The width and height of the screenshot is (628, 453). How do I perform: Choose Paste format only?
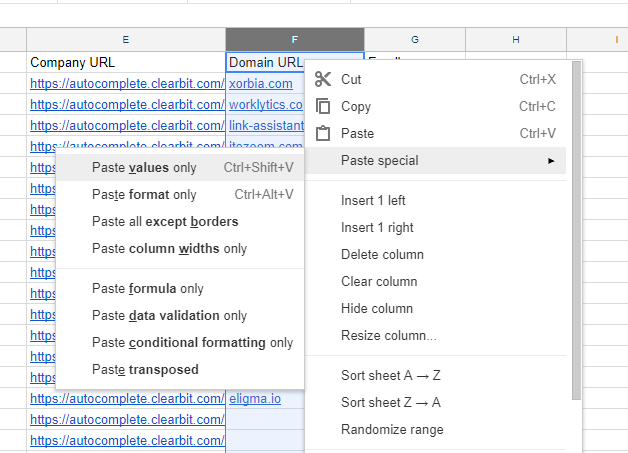180,195
